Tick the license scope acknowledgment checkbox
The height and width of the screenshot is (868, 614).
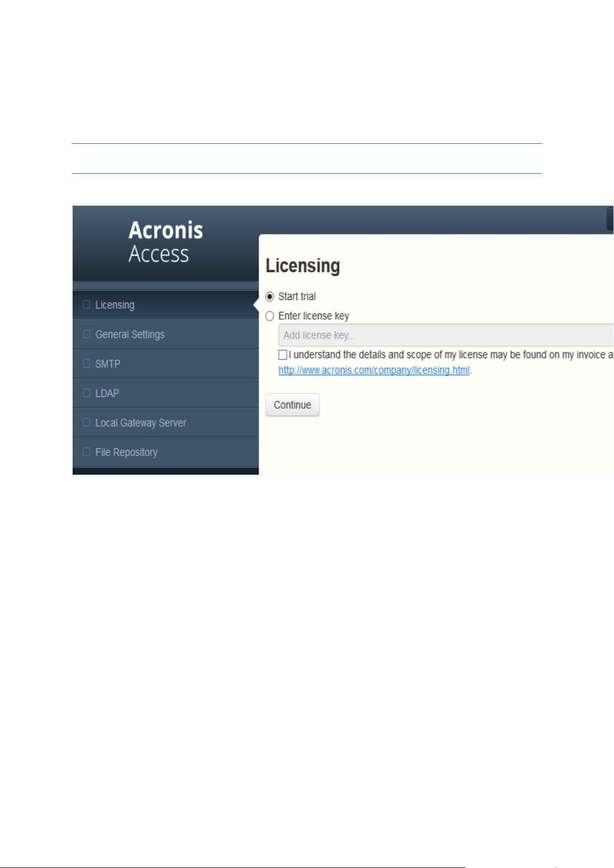[283, 355]
